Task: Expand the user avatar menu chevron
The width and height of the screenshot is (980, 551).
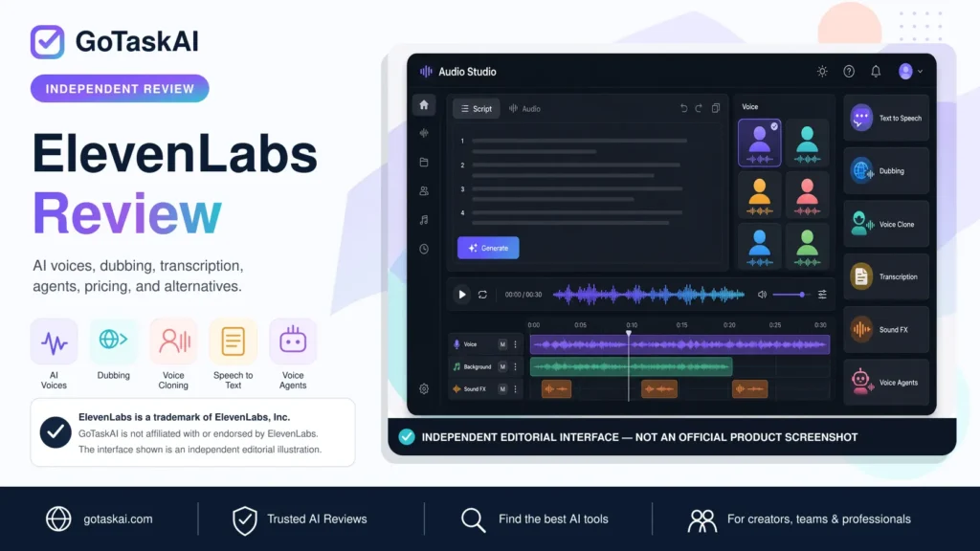Action: tap(920, 71)
